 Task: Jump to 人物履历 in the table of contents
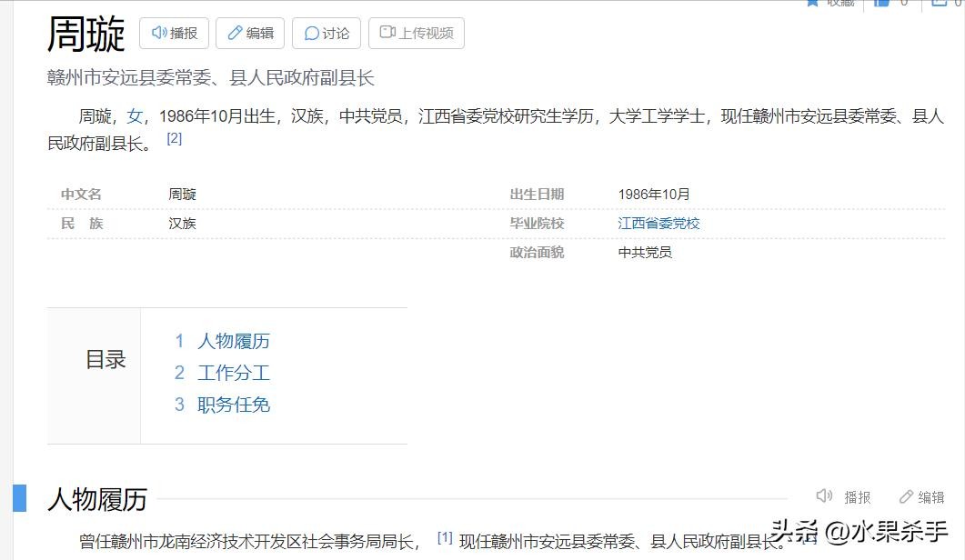(233, 341)
